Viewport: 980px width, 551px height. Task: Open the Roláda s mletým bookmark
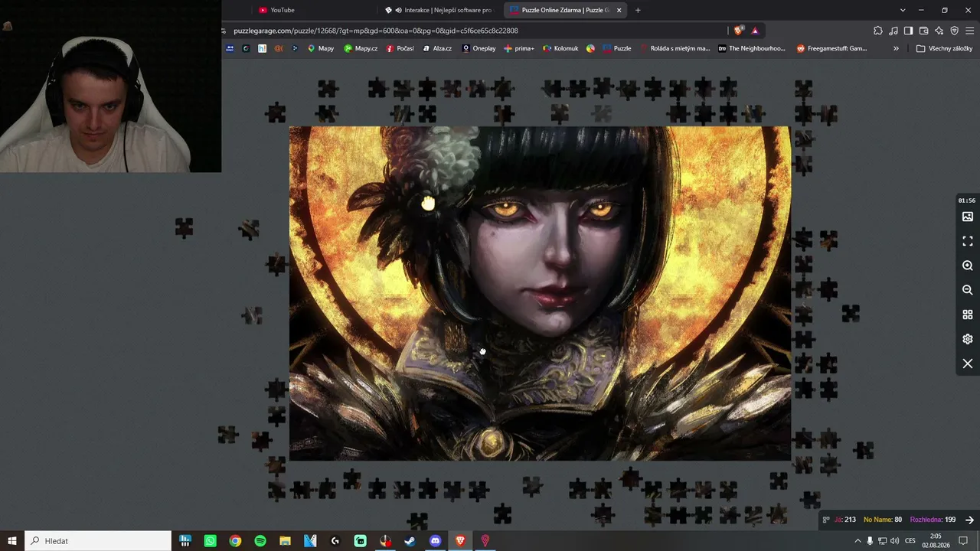tap(675, 48)
